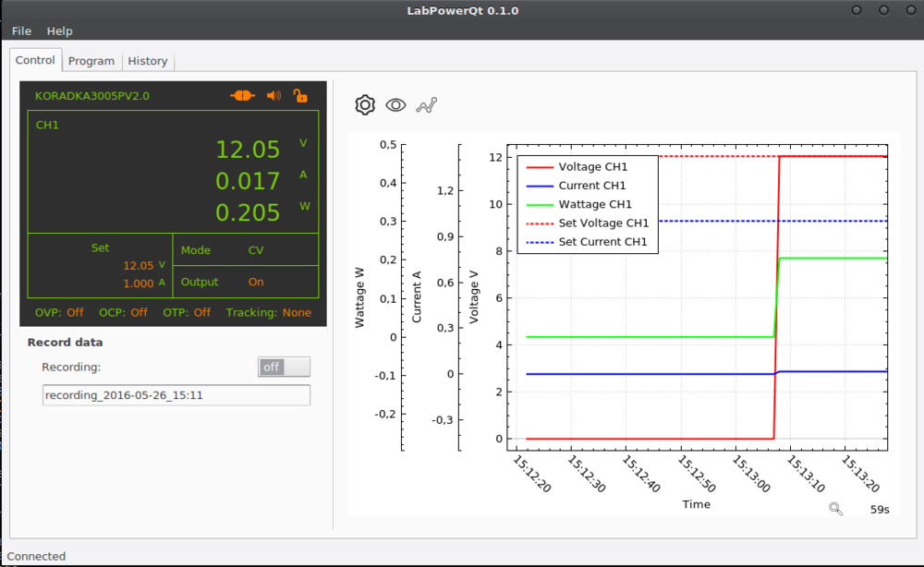Screen dimensions: 924x567
Task: Click the orange connection plug icon
Action: pyautogui.click(x=242, y=95)
